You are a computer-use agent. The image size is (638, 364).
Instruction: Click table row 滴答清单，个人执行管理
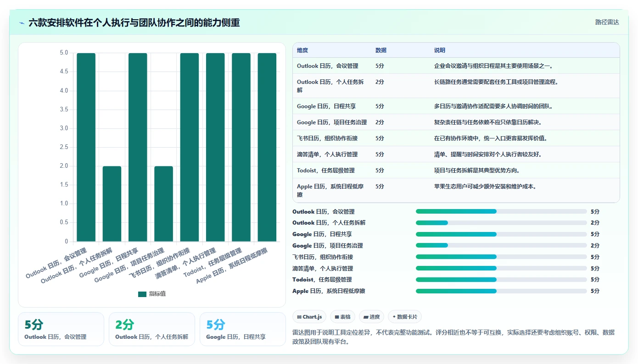(456, 154)
